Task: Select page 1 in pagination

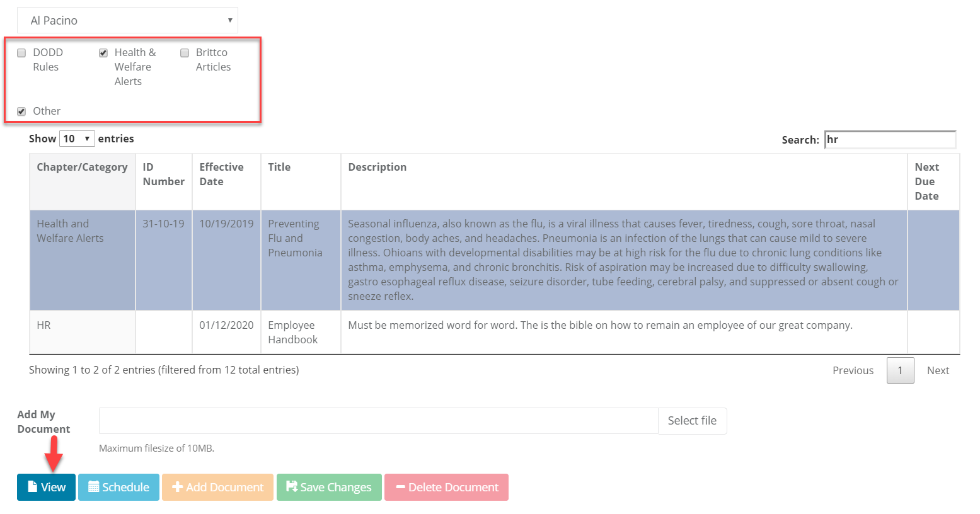Action: (x=900, y=370)
